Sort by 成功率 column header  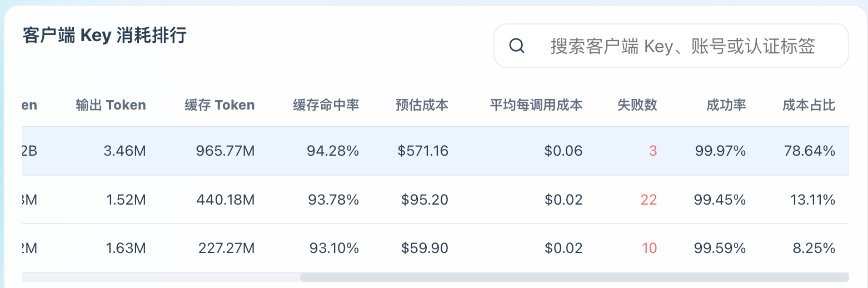click(726, 105)
